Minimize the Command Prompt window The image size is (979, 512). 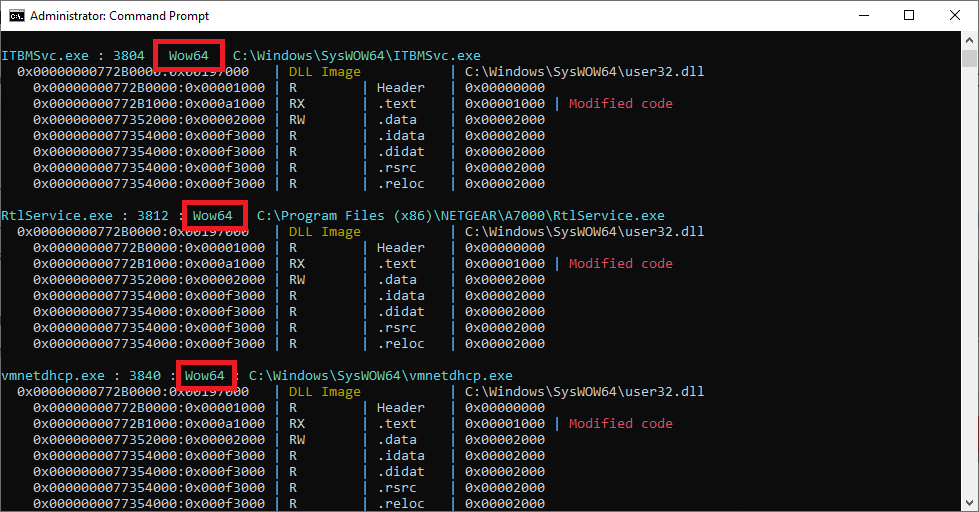[x=864, y=16]
